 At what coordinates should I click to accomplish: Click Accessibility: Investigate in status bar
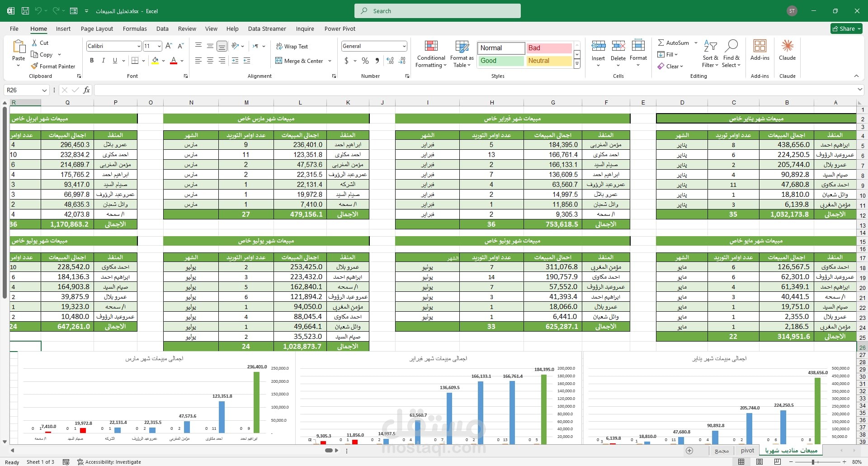[109, 462]
